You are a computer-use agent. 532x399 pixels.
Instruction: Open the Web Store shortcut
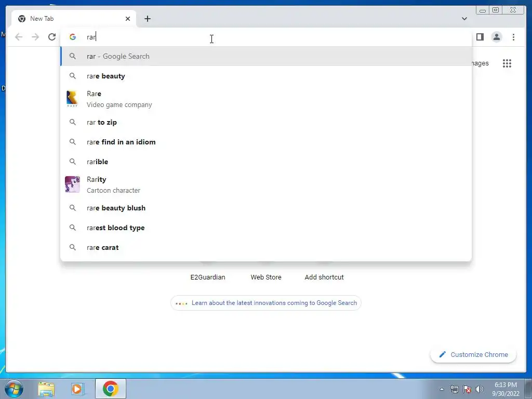pos(266,277)
